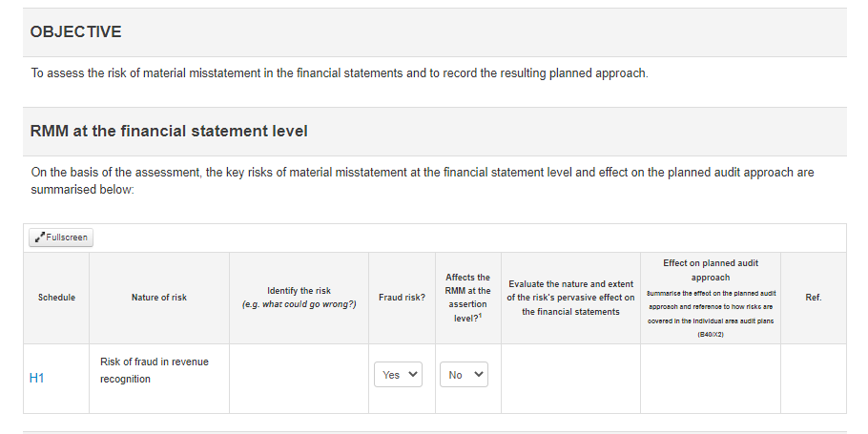This screenshot has height=434, width=868.
Task: Click the Ref. column header
Action: click(x=814, y=298)
